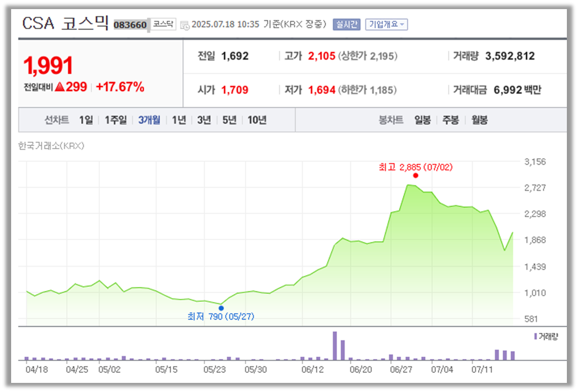Click the current price 1,991
This screenshot has width=578, height=392.
48,66
